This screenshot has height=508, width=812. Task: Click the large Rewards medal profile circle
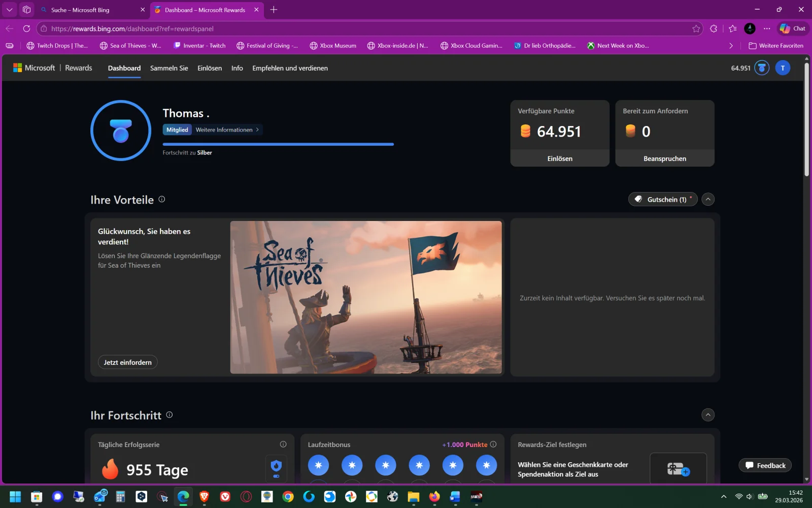(121, 131)
